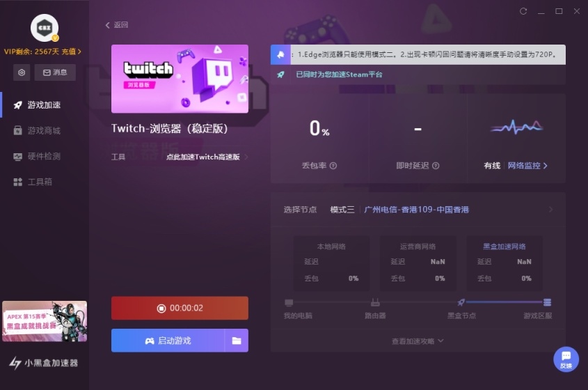Read the Edge浏览器 notice text bar
This screenshot has width=588, height=390.
[x=428, y=54]
